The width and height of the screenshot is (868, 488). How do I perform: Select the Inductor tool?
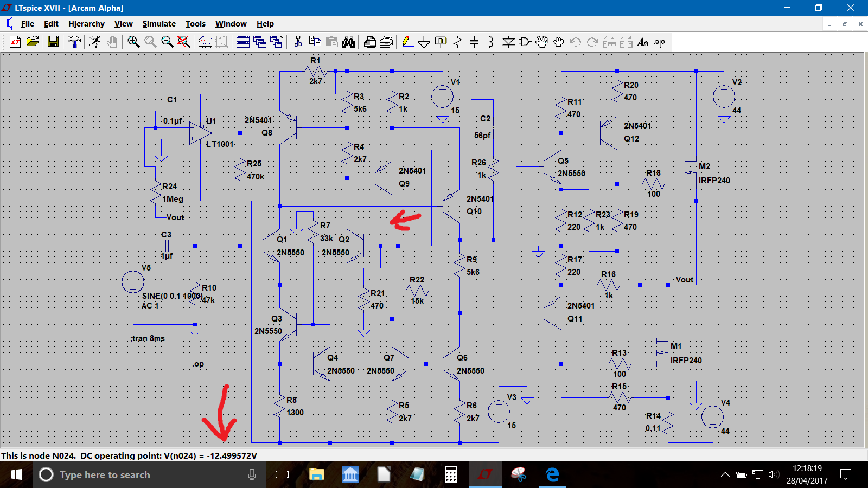pos(491,42)
